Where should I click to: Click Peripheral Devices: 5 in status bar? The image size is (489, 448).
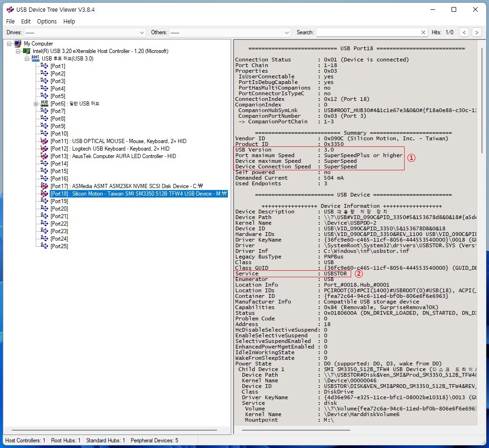click(154, 440)
